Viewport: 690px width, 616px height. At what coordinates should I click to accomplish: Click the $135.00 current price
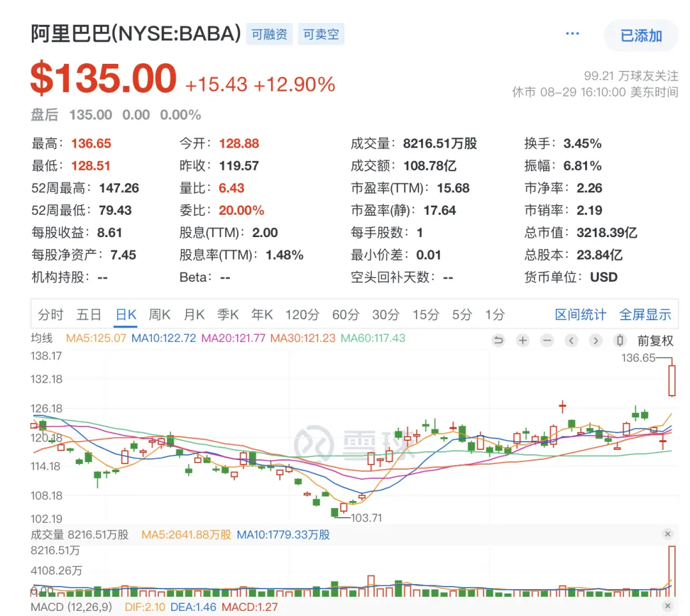coord(104,79)
